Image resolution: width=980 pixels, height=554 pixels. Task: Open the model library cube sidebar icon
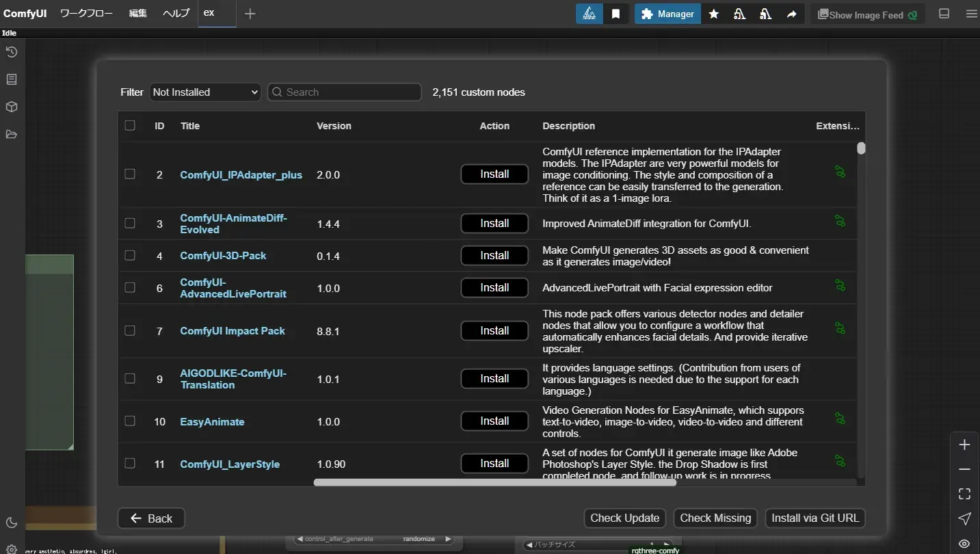click(12, 107)
